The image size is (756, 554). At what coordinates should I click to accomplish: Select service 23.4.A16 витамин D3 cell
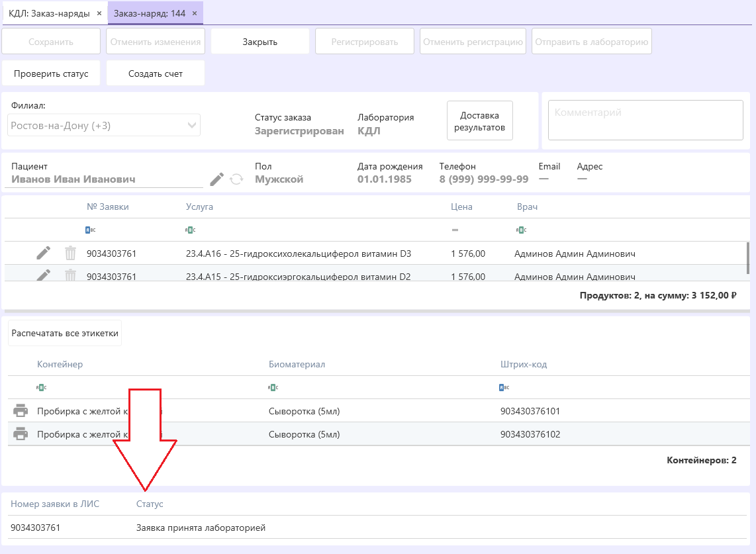pos(299,254)
